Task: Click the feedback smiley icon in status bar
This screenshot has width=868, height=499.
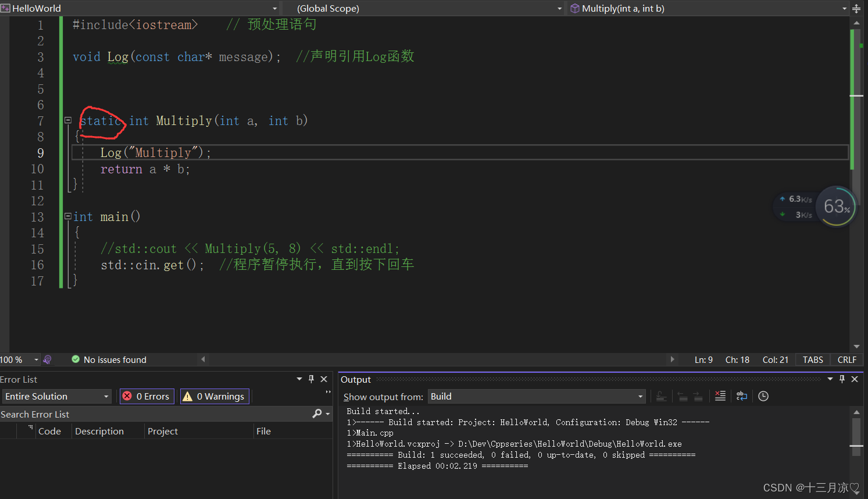Action: coord(47,359)
